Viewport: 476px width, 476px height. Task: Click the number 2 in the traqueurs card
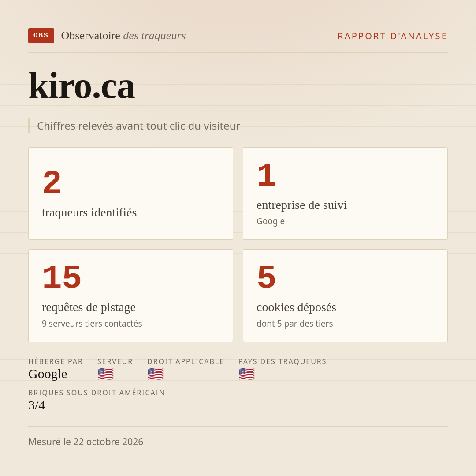pos(52,182)
